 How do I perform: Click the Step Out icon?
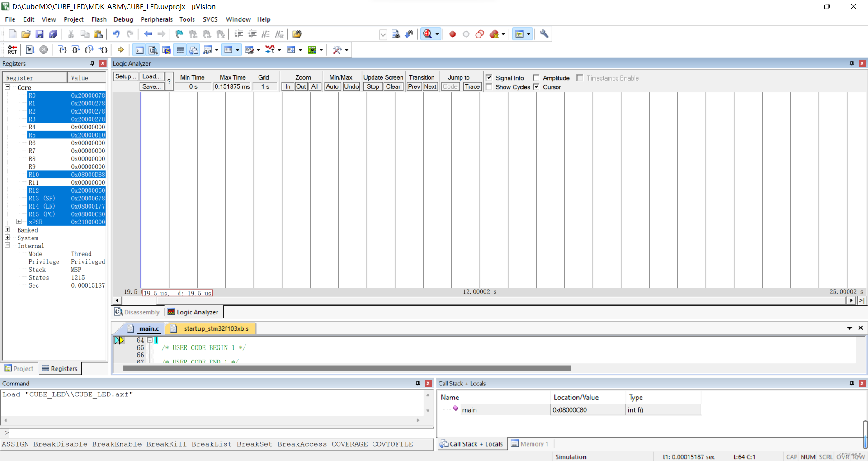(x=90, y=50)
